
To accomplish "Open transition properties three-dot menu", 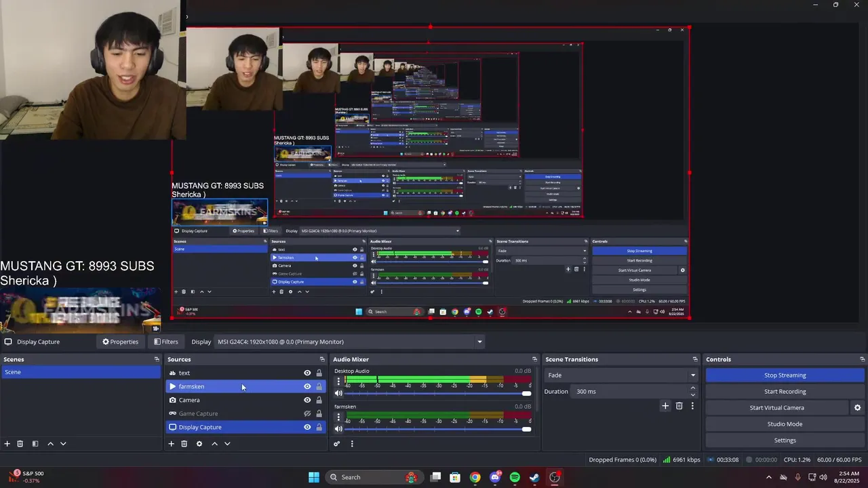I will pyautogui.click(x=692, y=406).
